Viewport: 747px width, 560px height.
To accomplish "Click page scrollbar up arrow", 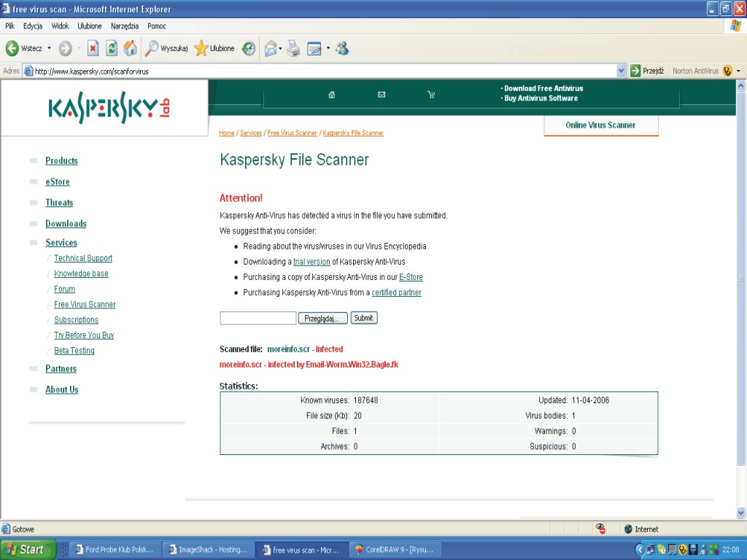I will 741,86.
